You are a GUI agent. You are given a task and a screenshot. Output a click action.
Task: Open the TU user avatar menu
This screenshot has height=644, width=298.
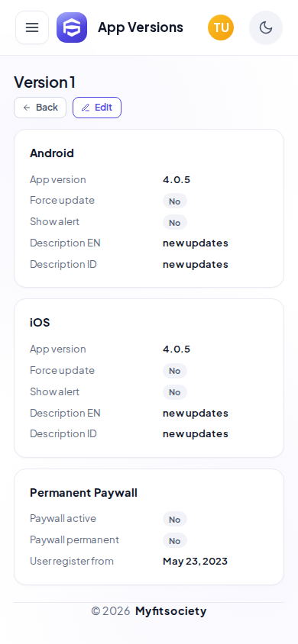tap(221, 27)
